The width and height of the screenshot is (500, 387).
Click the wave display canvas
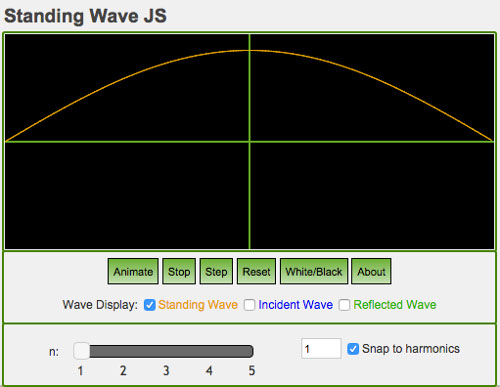point(249,142)
